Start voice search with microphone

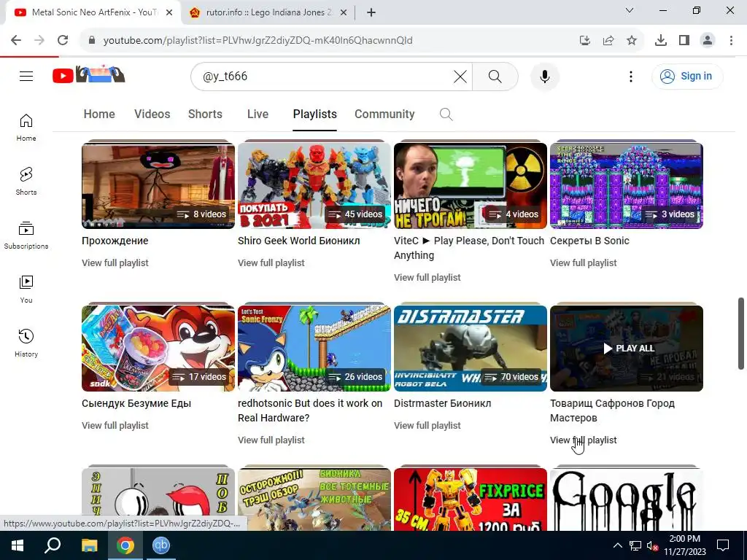(544, 76)
